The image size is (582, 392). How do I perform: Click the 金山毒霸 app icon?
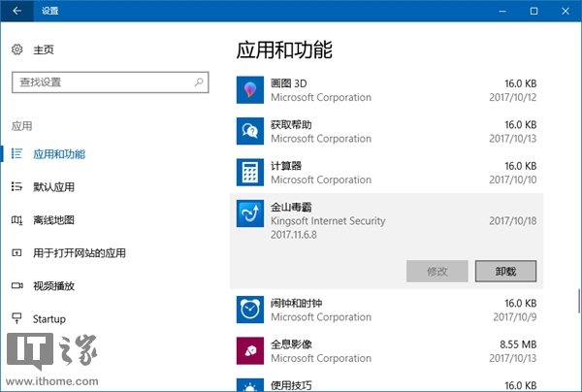tap(250, 213)
